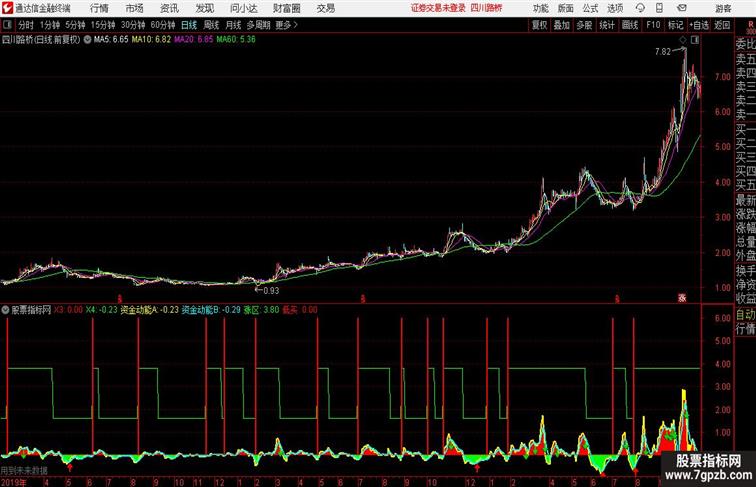Image resolution: width=756 pixels, height=487 pixels.
Task: Open the 功能 menu
Action: (x=540, y=8)
